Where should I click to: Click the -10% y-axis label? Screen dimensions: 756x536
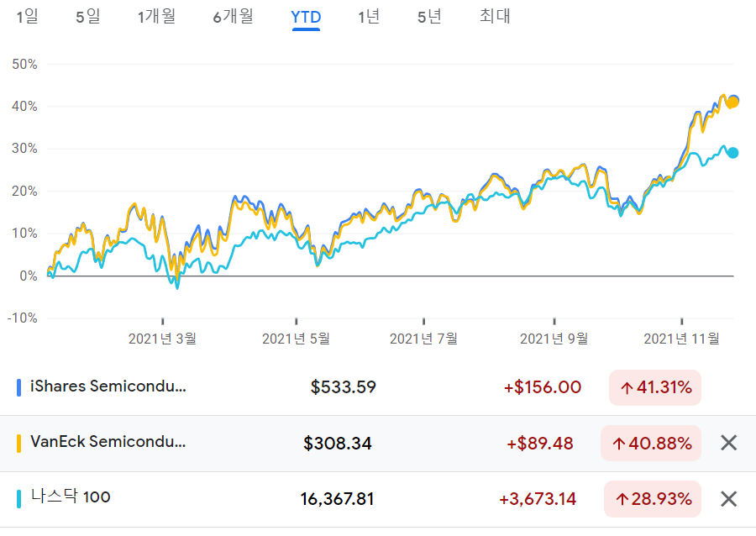point(22,318)
